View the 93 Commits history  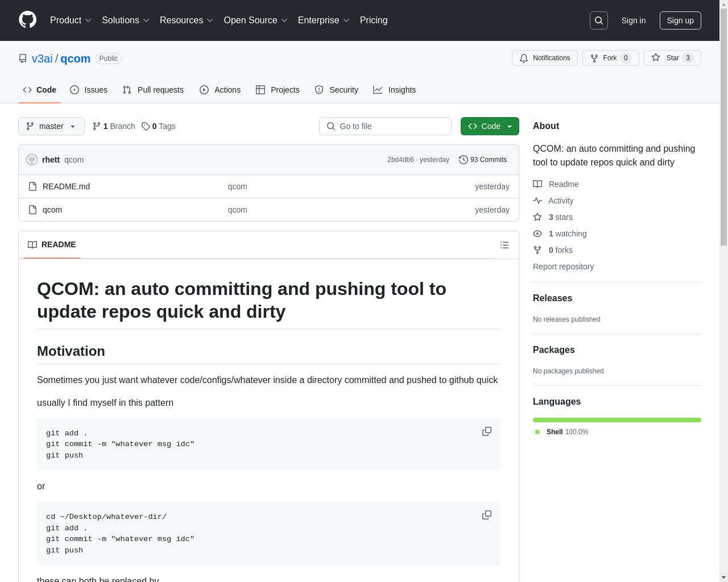pyautogui.click(x=483, y=160)
